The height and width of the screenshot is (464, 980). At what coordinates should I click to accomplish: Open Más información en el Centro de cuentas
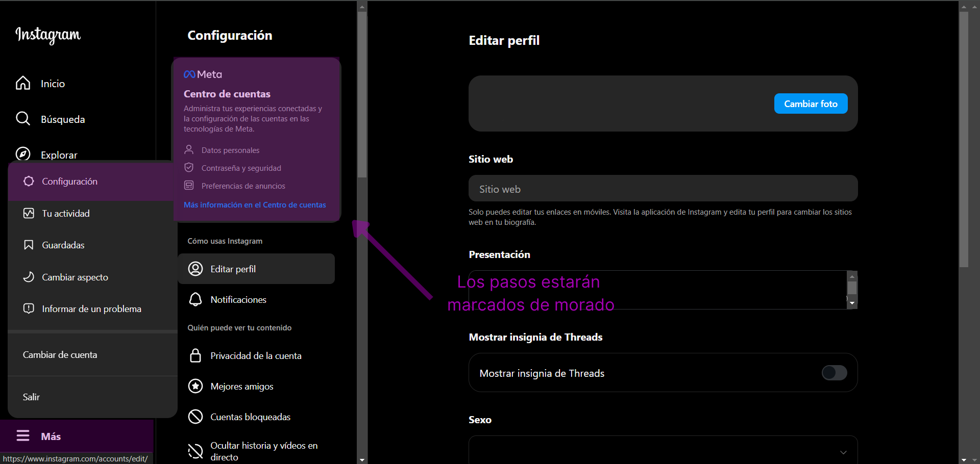tap(255, 204)
